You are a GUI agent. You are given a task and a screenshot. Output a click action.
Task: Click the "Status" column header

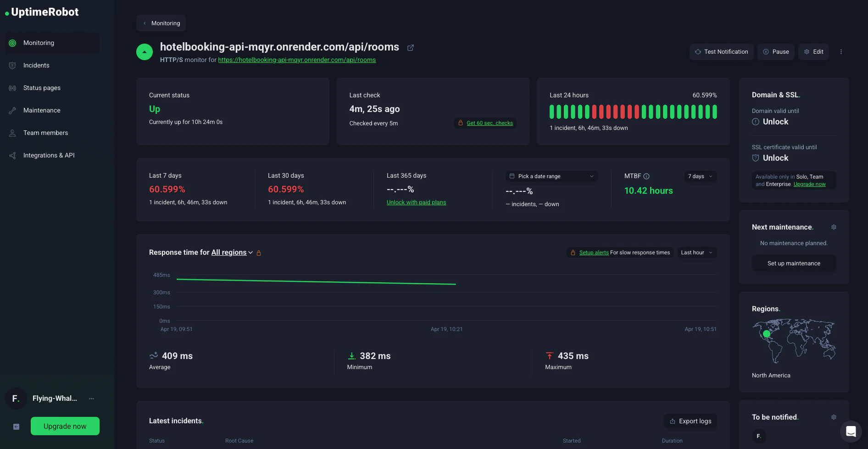pyautogui.click(x=157, y=441)
